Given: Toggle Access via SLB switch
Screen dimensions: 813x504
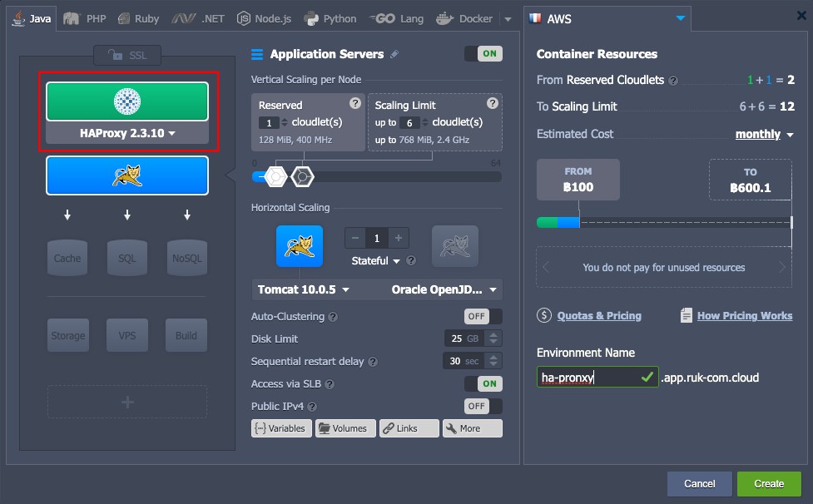Looking at the screenshot, I should pos(483,384).
